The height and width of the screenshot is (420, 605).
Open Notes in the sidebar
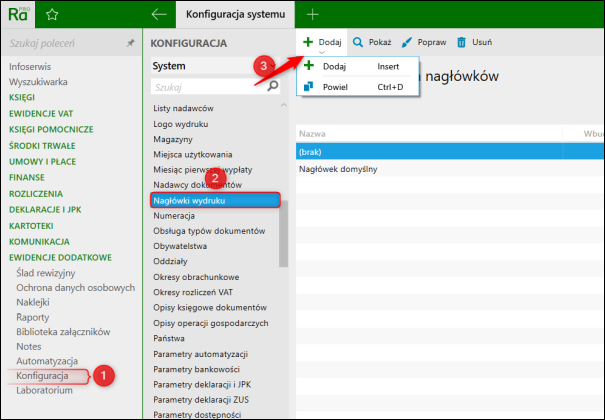point(29,346)
